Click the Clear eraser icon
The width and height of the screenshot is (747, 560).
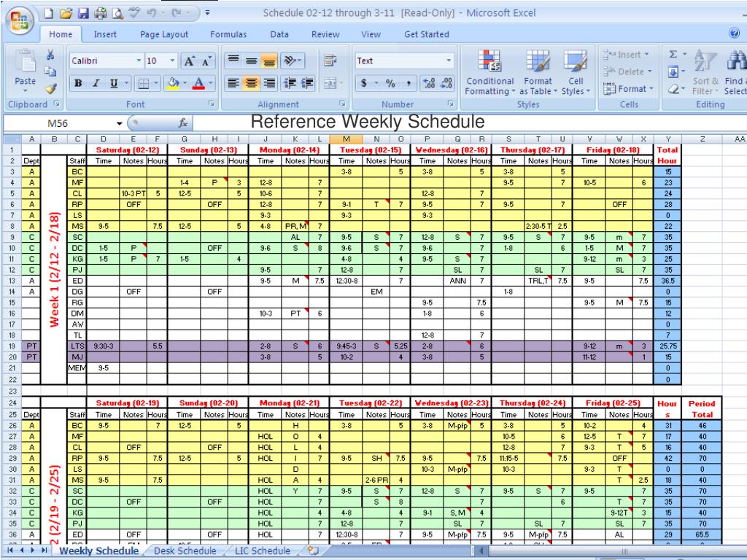pos(673,88)
